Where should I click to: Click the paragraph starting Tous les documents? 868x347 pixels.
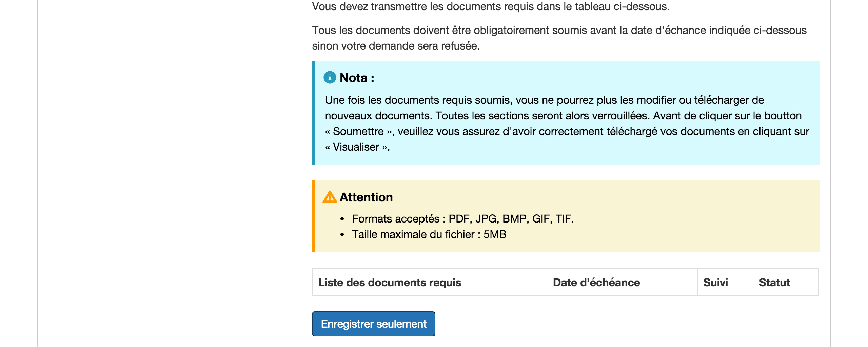click(559, 38)
